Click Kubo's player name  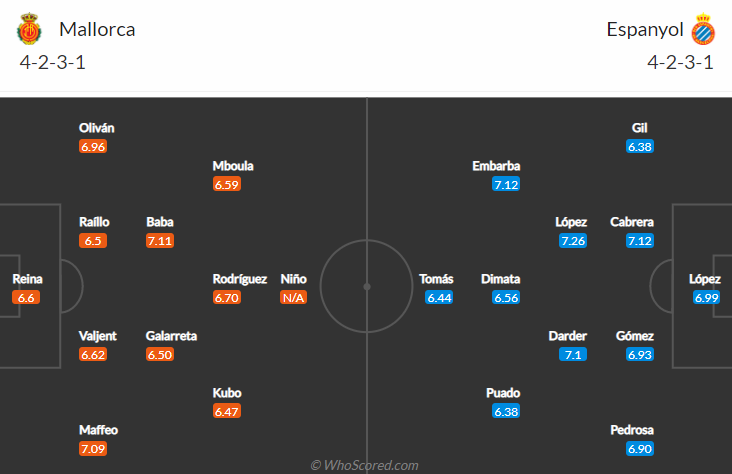227,393
